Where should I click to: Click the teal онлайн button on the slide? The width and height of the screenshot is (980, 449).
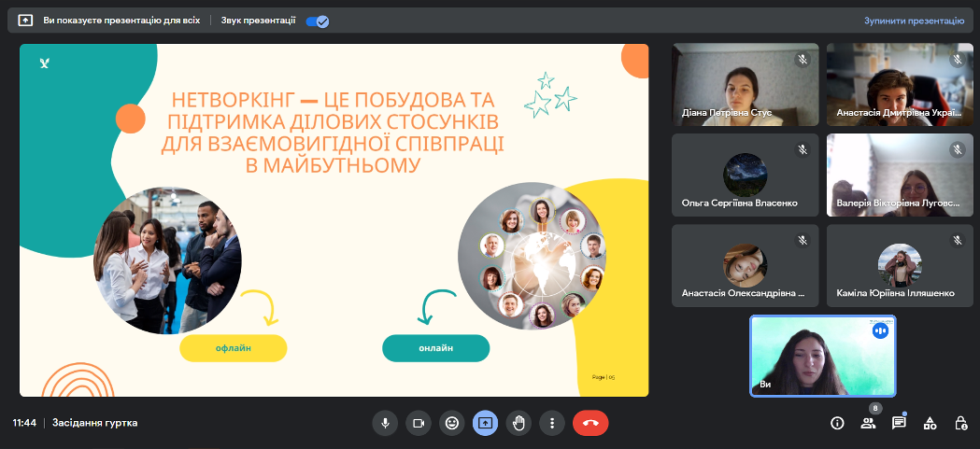click(x=435, y=348)
